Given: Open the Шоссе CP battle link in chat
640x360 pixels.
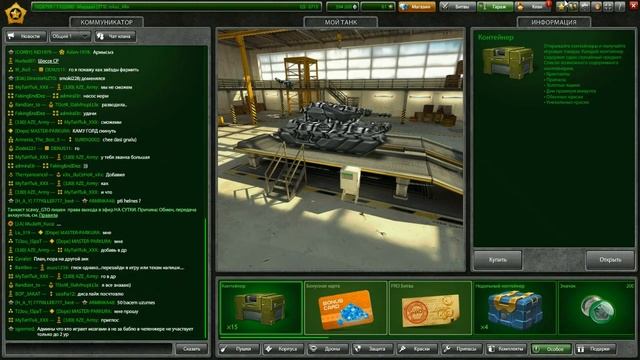Looking at the screenshot, I should pyautogui.click(x=48, y=61).
